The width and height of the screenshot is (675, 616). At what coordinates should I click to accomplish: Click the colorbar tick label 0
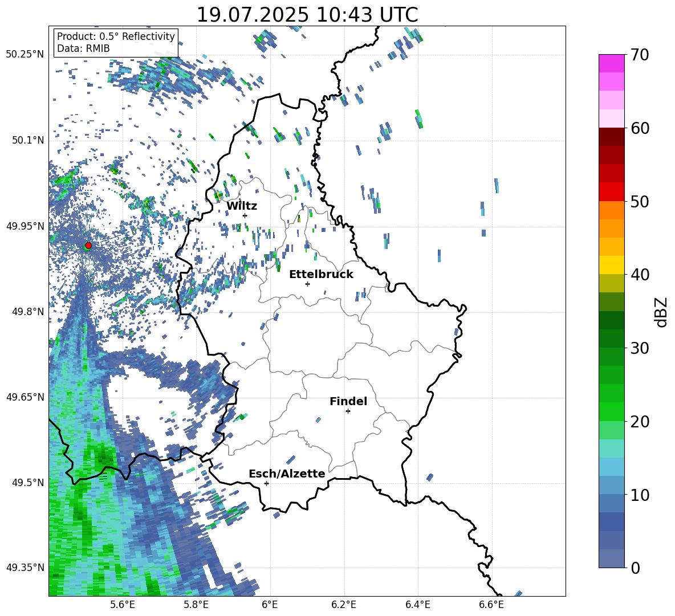coord(636,568)
